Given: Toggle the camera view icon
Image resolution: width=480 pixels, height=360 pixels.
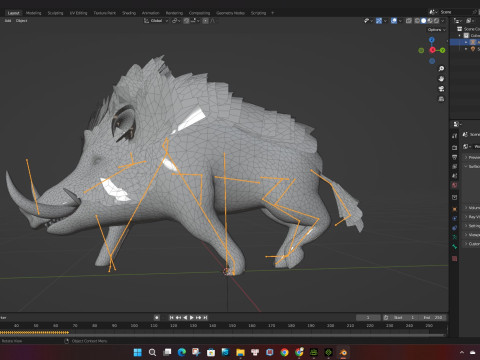Looking at the screenshot, I should coord(441,89).
